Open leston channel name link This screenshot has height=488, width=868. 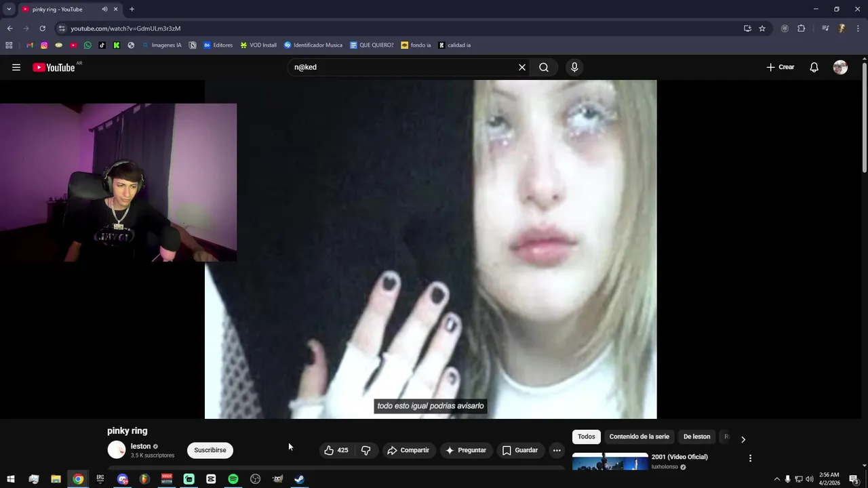[140, 446]
